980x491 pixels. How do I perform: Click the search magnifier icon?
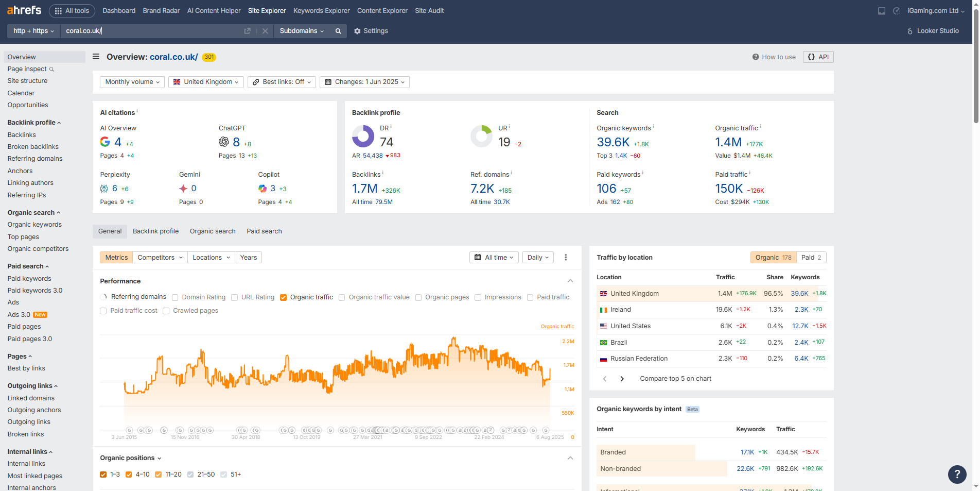tap(338, 31)
